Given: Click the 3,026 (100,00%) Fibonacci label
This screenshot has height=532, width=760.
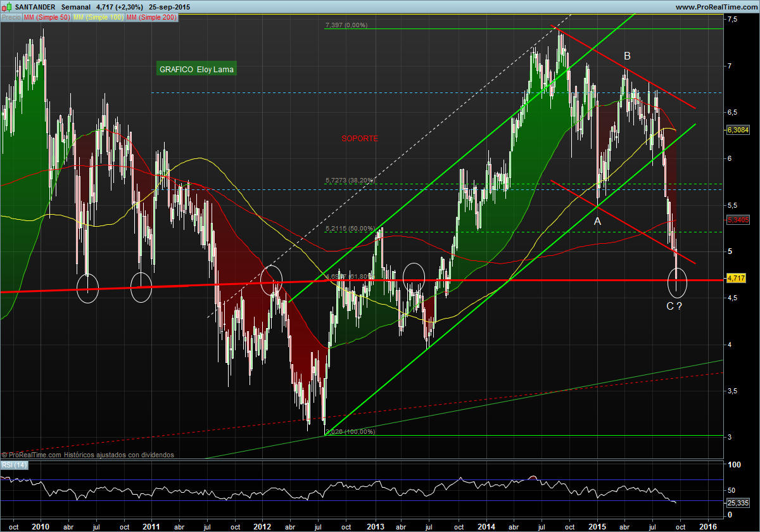Looking at the screenshot, I should (x=350, y=432).
